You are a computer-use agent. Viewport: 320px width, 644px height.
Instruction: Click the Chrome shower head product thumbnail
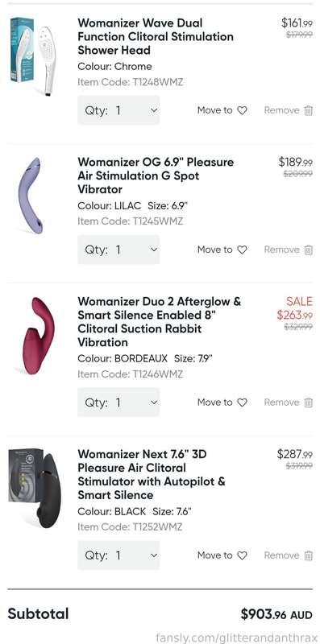(33, 56)
